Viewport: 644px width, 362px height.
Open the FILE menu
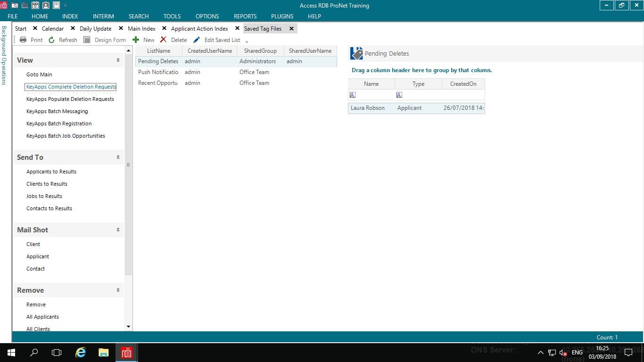[13, 16]
